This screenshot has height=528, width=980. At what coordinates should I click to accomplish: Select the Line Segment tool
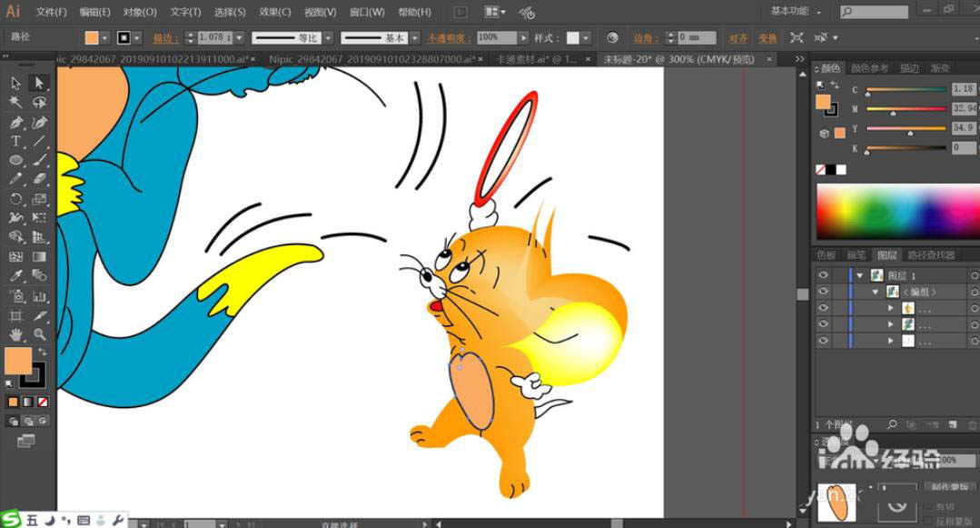39,142
